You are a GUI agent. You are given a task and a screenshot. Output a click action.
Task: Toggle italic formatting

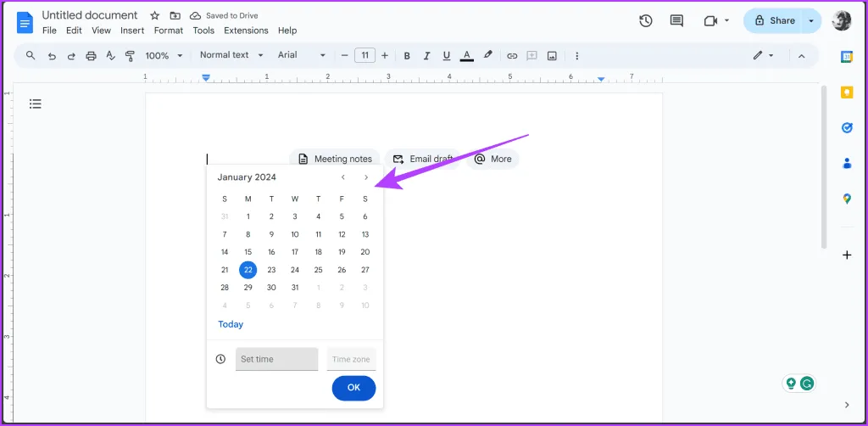(x=426, y=55)
